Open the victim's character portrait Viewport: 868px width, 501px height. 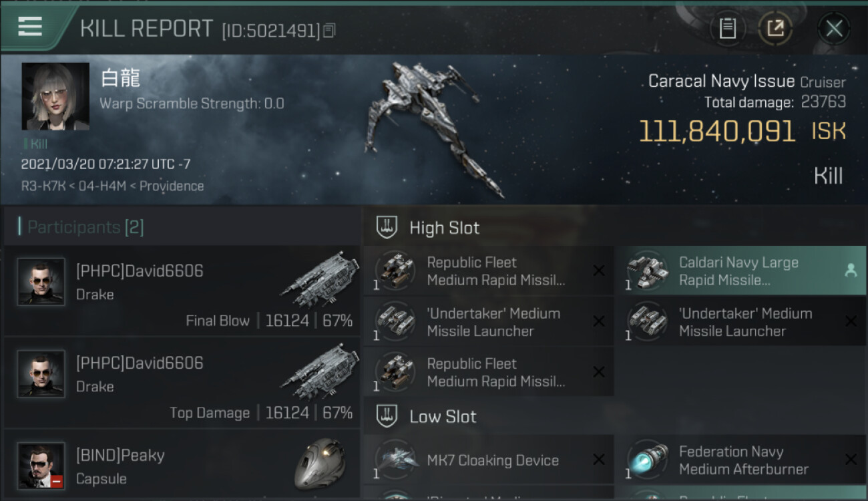55,97
